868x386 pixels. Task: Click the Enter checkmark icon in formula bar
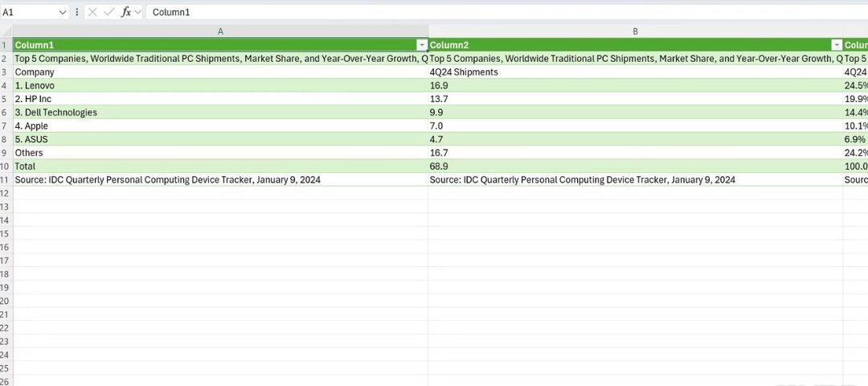pyautogui.click(x=109, y=12)
